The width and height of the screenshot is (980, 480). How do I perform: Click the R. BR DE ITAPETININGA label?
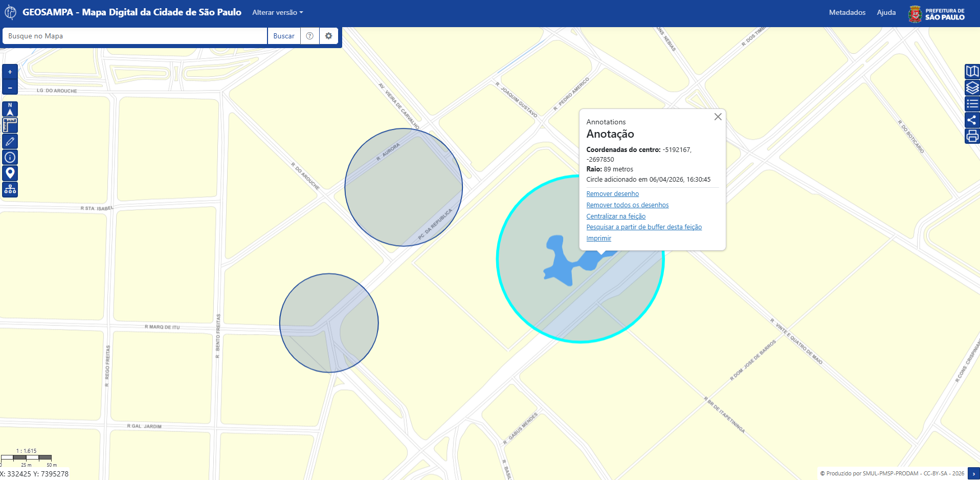[724, 415]
